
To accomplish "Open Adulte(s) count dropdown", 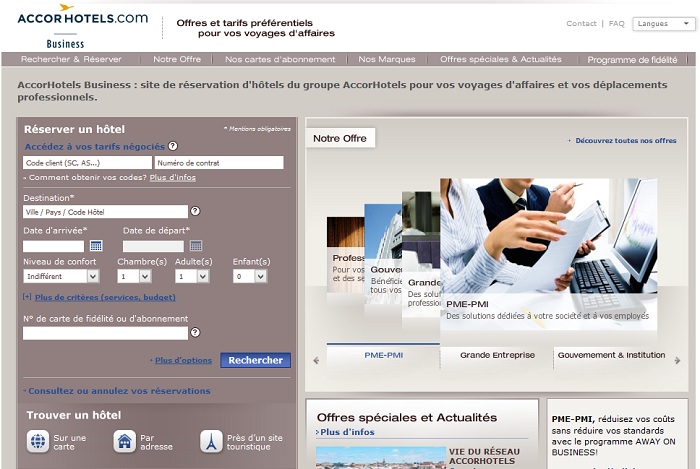I will (192, 276).
